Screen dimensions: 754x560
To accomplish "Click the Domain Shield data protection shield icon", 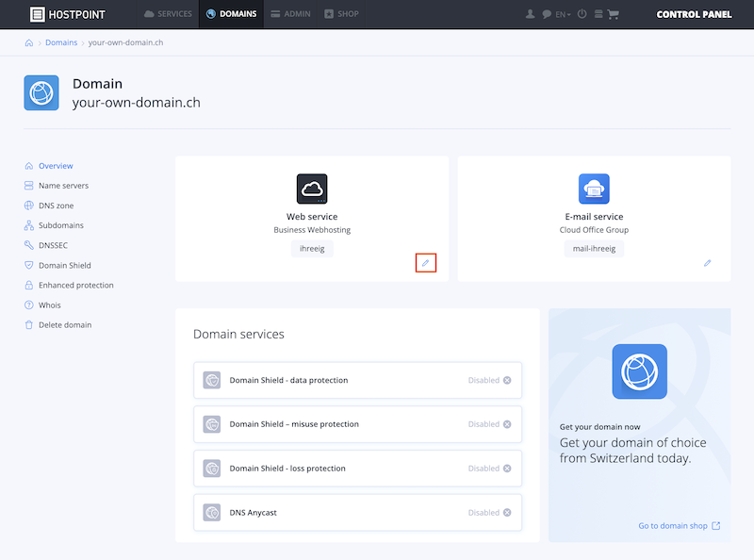I will coord(211,380).
